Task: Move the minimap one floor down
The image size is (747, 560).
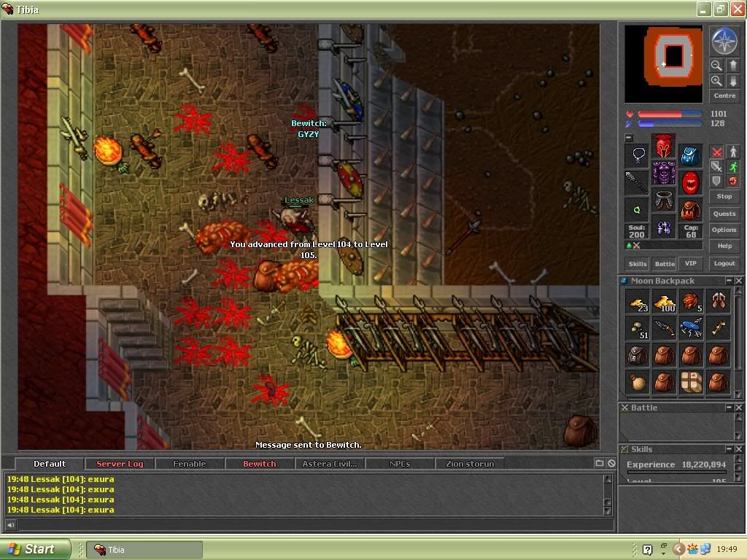Action: point(733,81)
